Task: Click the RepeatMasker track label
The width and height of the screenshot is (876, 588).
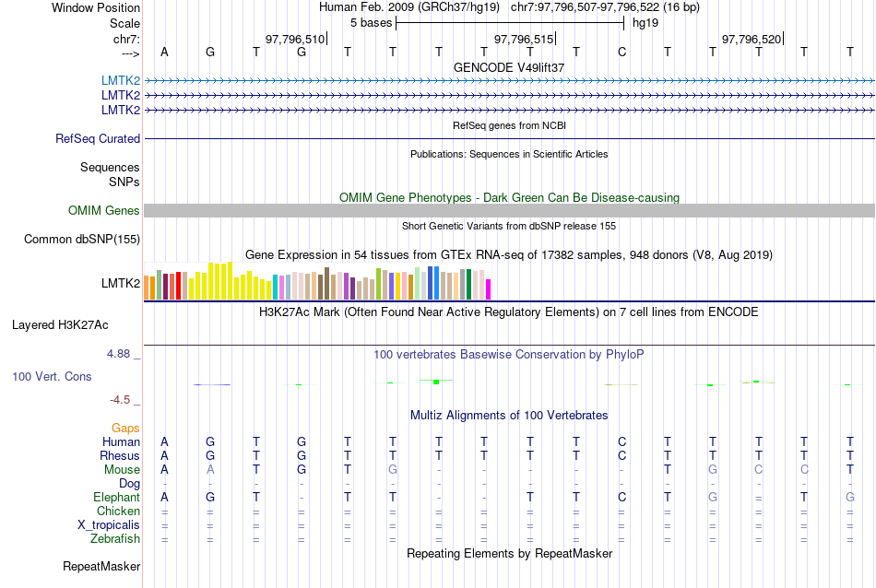Action: [x=101, y=566]
